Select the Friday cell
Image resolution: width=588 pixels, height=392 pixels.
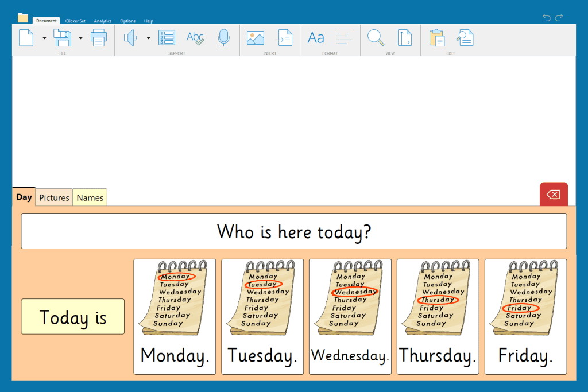(526, 317)
